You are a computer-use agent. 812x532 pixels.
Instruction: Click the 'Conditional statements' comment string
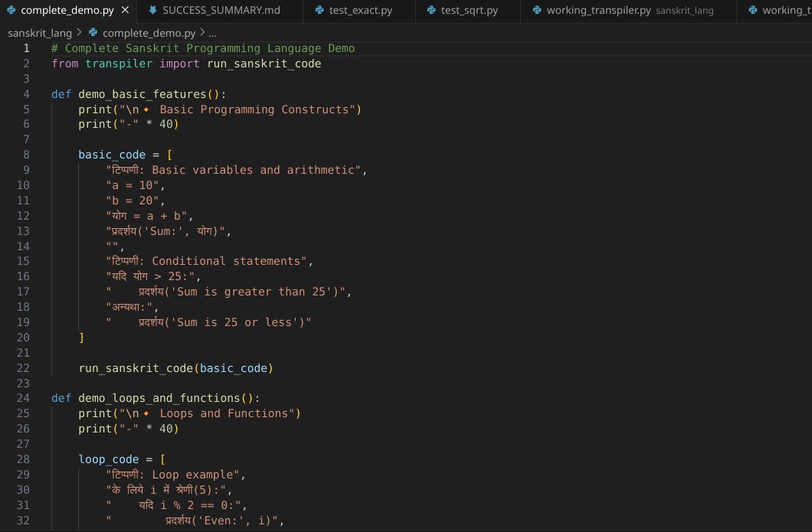(x=207, y=261)
